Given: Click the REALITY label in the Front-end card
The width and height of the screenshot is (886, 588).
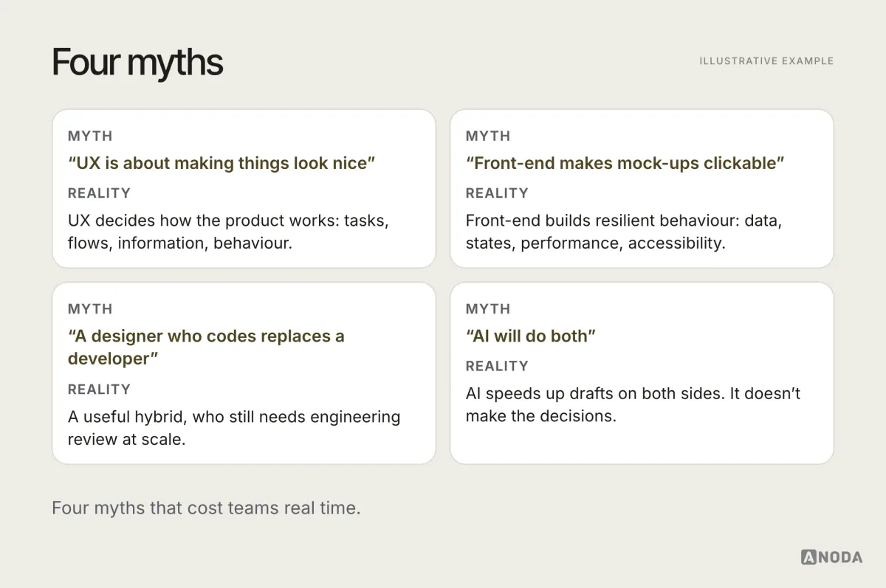Looking at the screenshot, I should click(497, 193).
